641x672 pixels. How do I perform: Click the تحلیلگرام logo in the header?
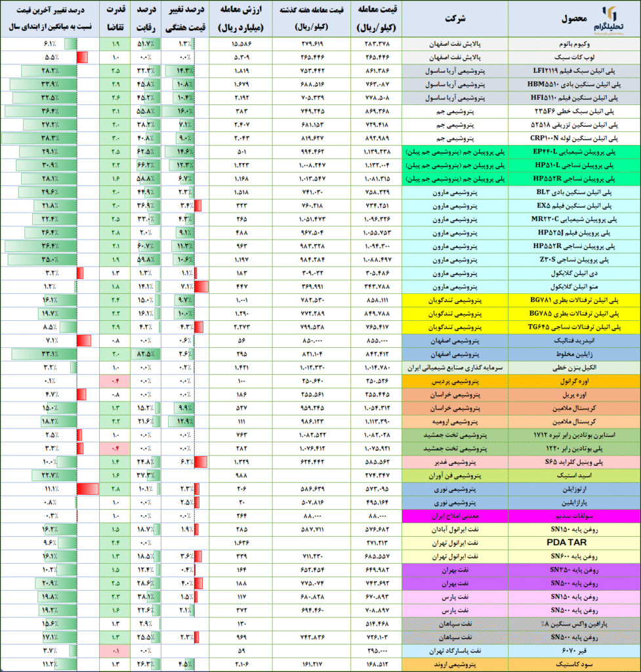pyautogui.click(x=616, y=18)
